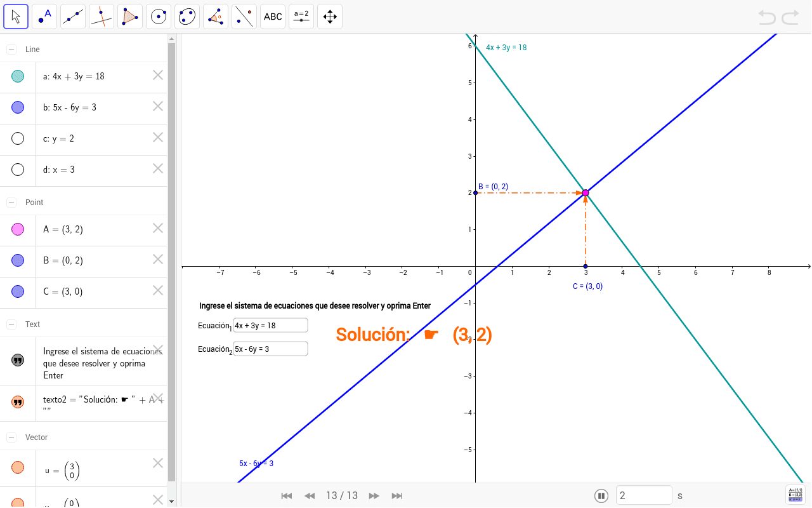Select the Line through two points tool
812x508 pixels.
73,17
